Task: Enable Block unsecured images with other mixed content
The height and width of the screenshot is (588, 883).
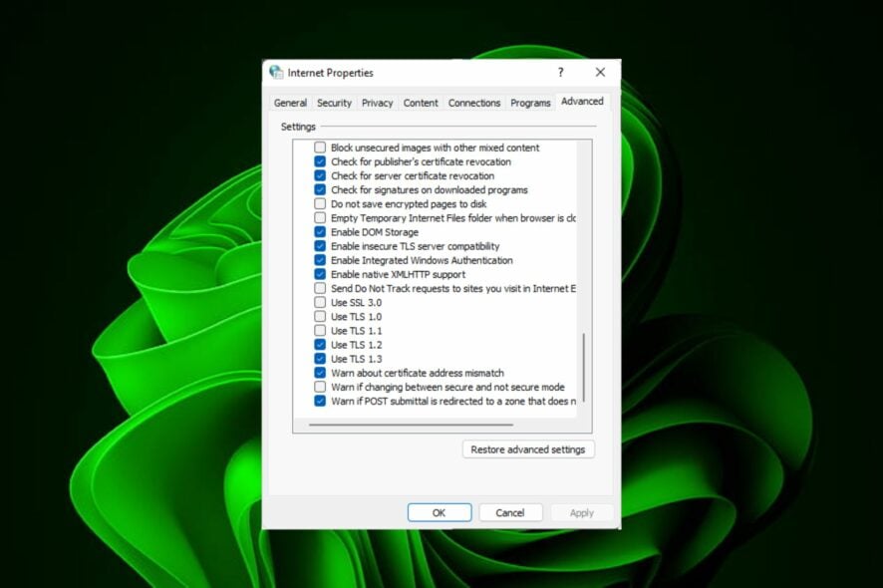Action: [321, 147]
